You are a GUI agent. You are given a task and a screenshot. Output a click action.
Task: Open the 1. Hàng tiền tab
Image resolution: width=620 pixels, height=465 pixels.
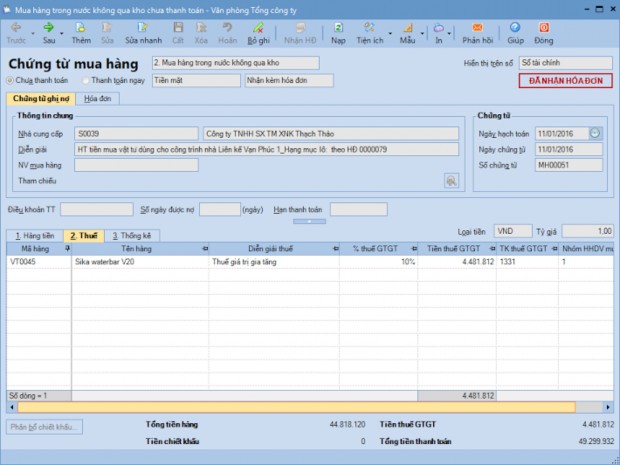(x=35, y=236)
